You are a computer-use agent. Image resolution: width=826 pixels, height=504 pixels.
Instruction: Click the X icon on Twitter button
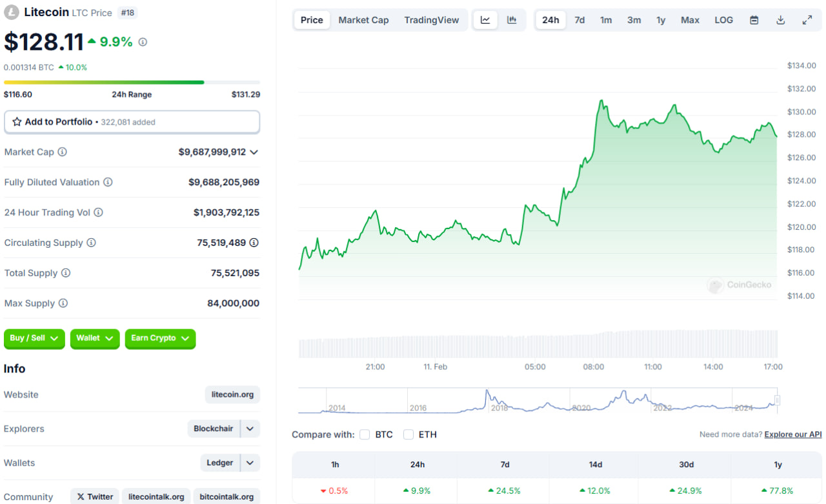click(x=81, y=497)
